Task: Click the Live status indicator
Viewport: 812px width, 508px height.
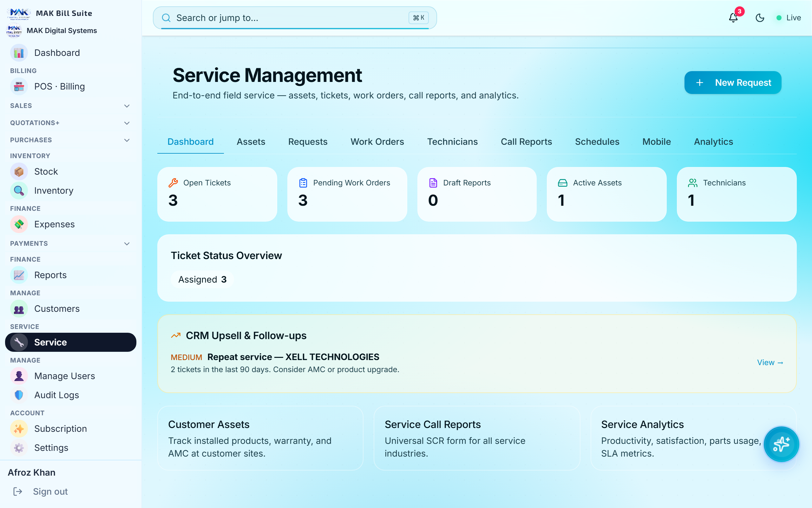Action: (789, 18)
